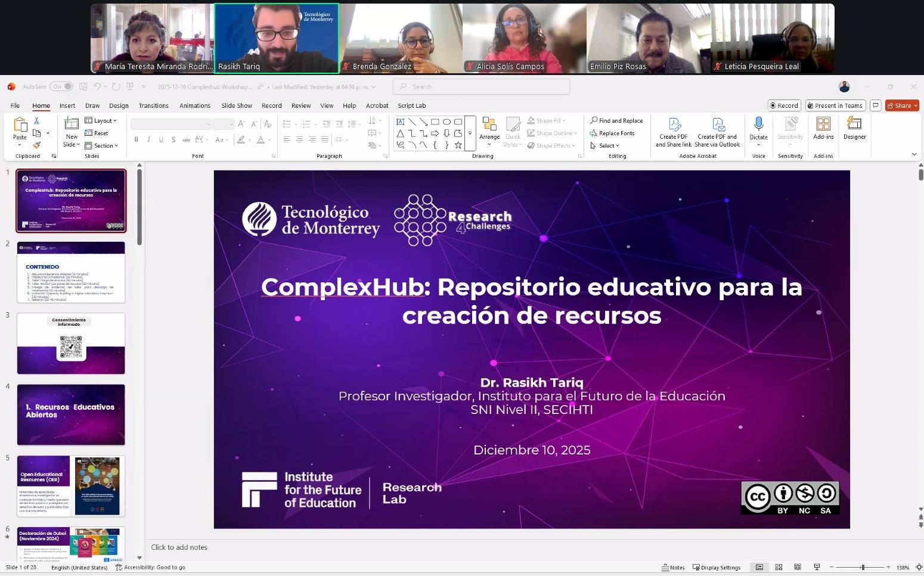This screenshot has height=576, width=924.
Task: Click the New Slide icon
Action: (x=72, y=124)
